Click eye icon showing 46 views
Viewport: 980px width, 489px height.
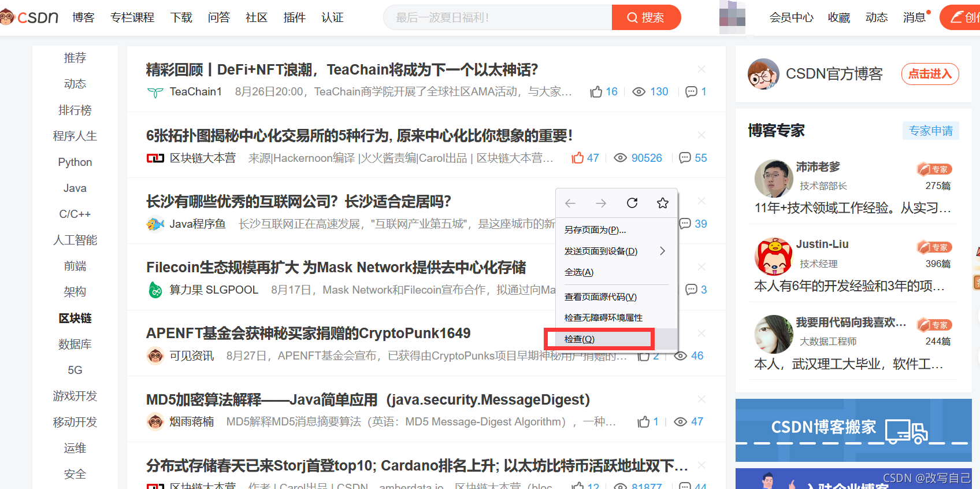click(681, 355)
